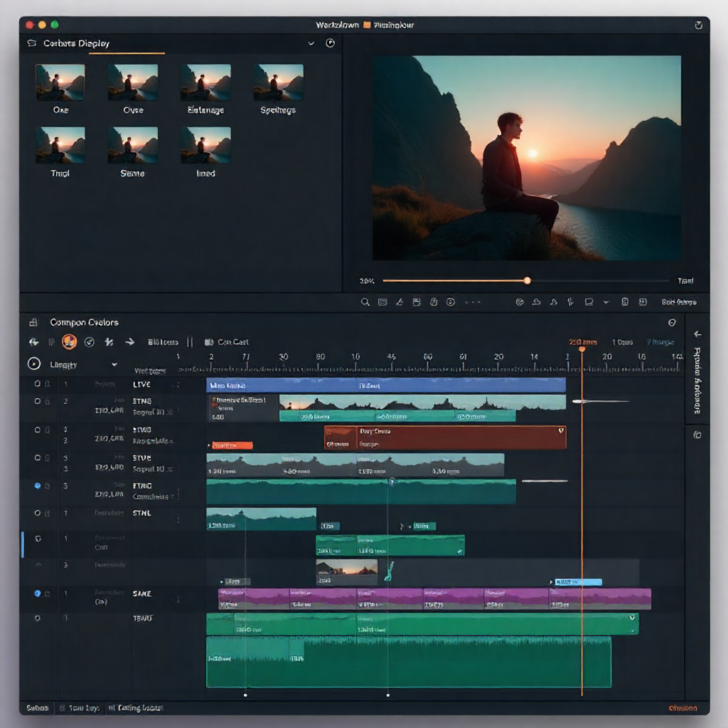The width and height of the screenshot is (728, 728).
Task: Open the LIVE track options dots
Action: (x=178, y=385)
